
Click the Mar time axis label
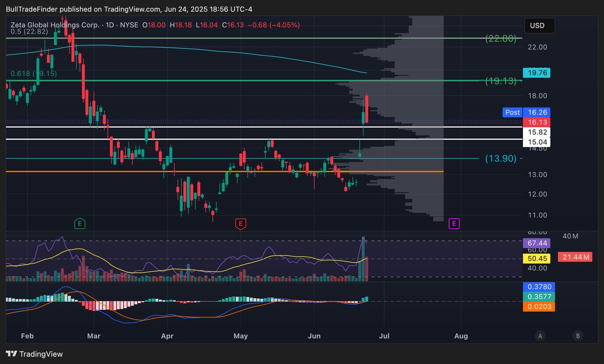click(x=94, y=335)
